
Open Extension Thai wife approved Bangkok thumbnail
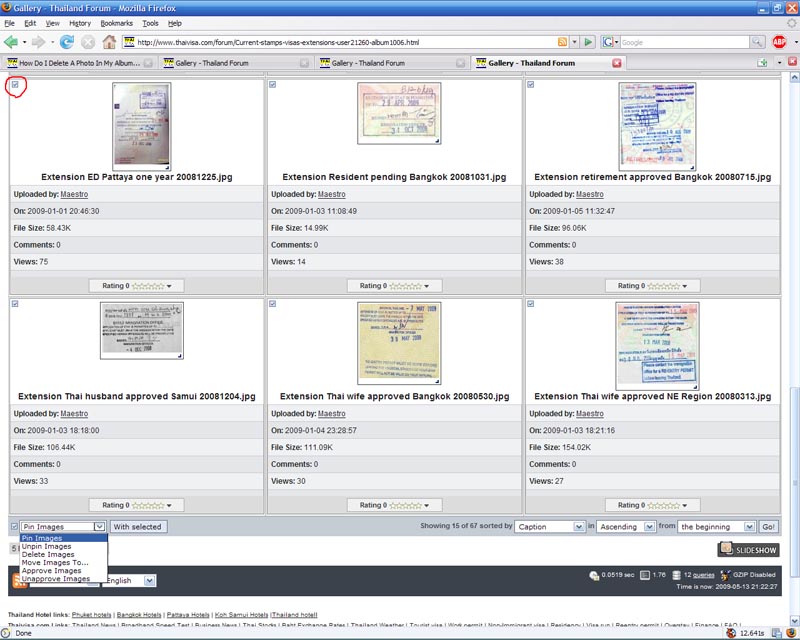tap(399, 343)
